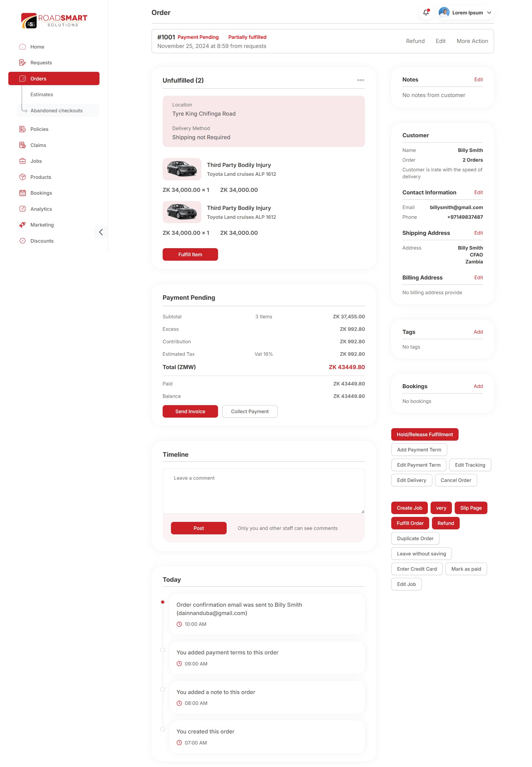Click the Create Job button

pyautogui.click(x=409, y=508)
